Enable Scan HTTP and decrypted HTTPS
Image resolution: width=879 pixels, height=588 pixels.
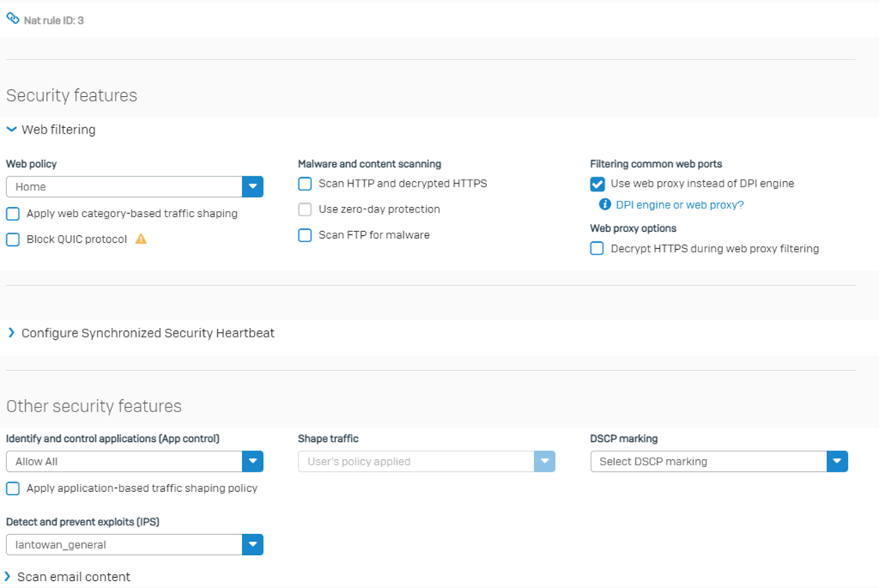pos(306,184)
